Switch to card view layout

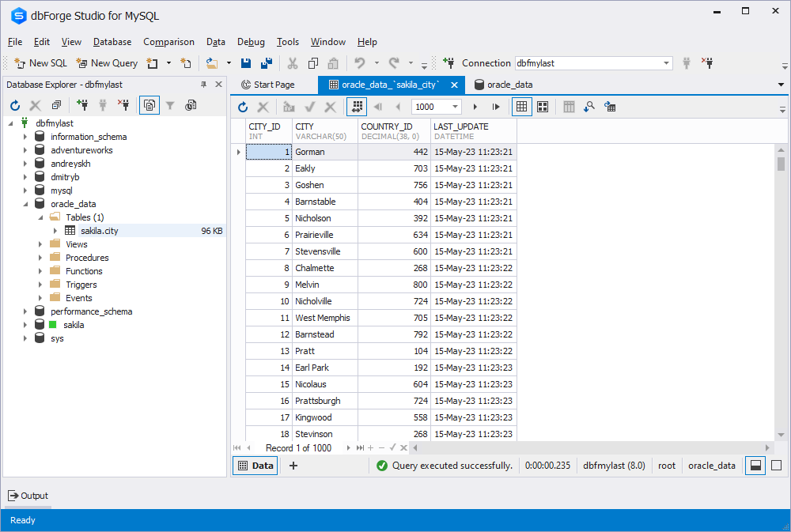543,107
